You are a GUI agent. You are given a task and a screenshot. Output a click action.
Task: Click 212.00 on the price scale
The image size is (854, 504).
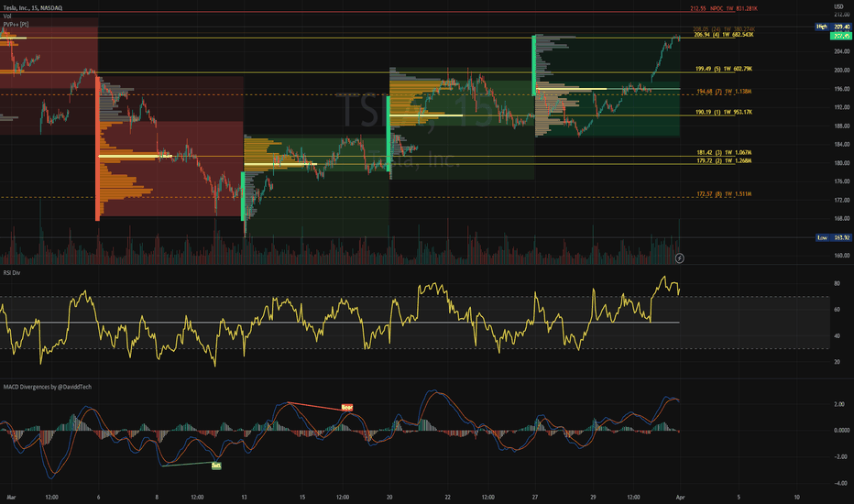click(841, 16)
